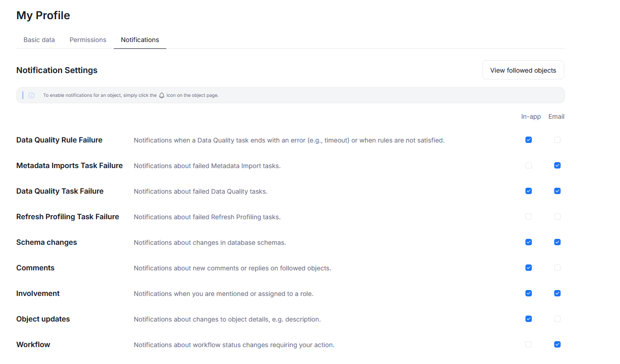
Task: Disable in-app Data Quality Rule Failure notifications
Action: pos(529,140)
